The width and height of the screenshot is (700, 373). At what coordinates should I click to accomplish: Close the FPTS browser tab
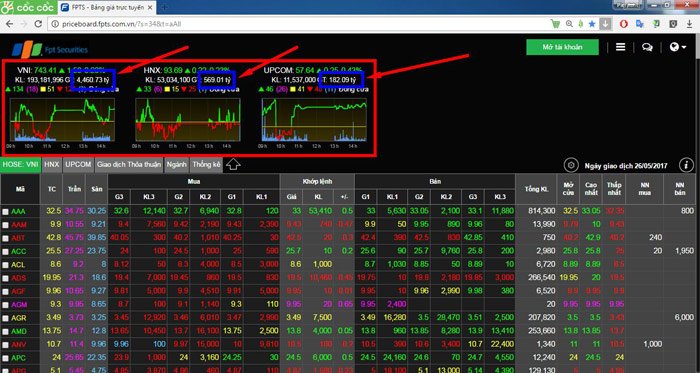tap(150, 8)
